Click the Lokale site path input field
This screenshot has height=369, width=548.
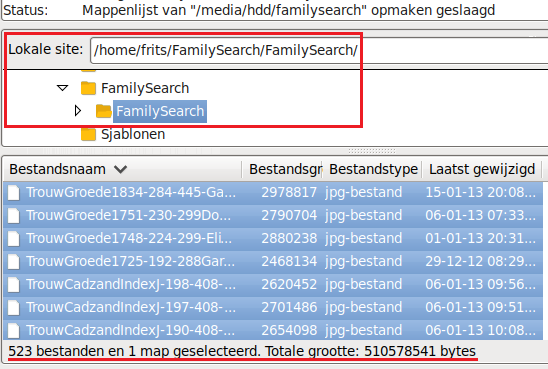pyautogui.click(x=319, y=50)
